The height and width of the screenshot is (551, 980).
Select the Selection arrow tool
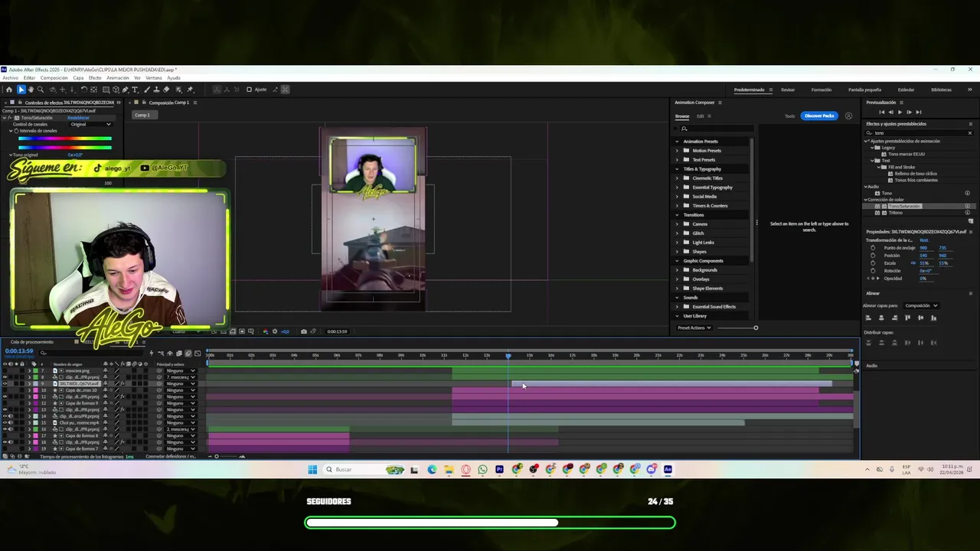[x=21, y=90]
